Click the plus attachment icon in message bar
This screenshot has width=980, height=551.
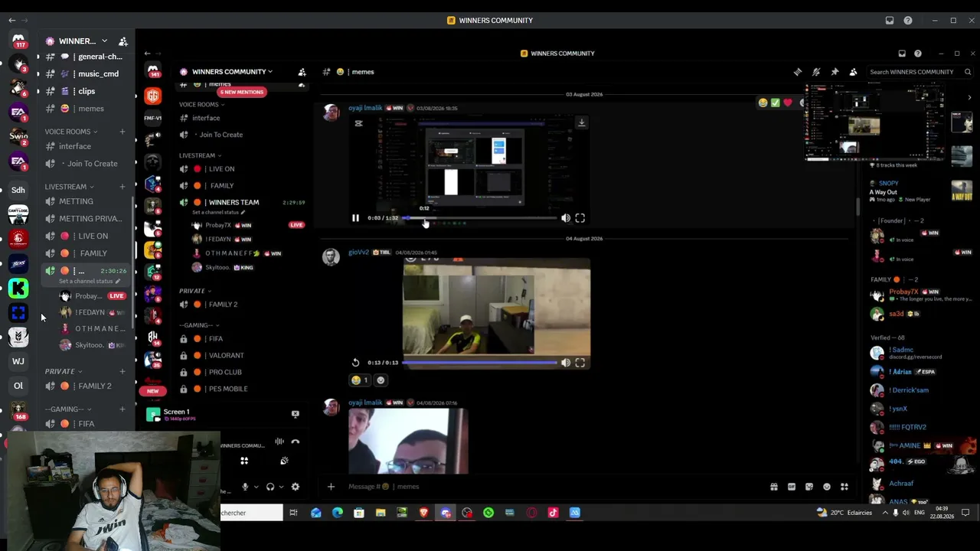pos(331,487)
